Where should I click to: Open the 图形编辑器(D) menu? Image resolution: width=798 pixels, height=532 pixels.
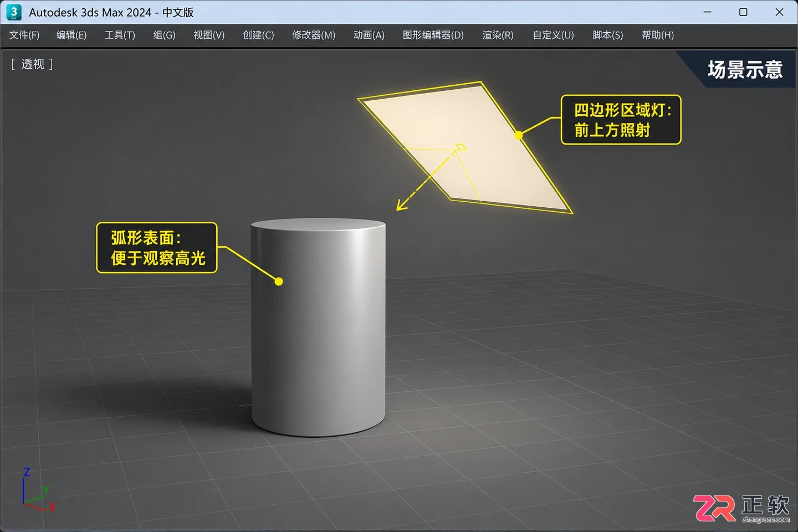click(433, 35)
